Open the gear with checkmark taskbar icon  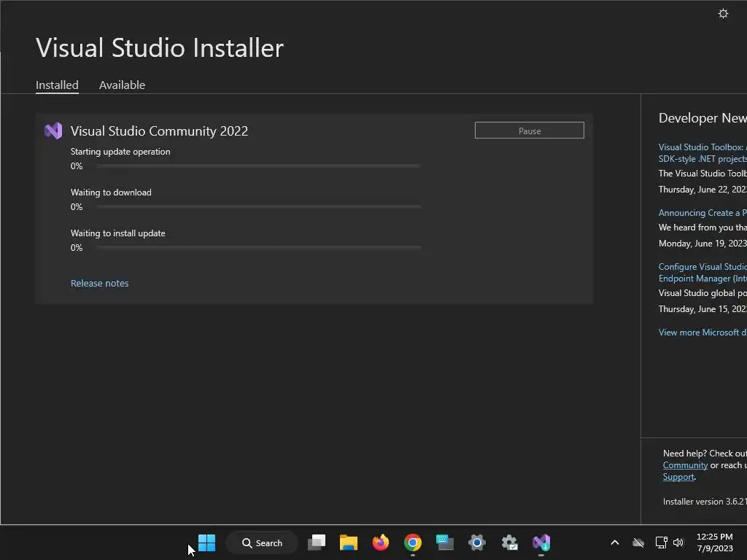tap(509, 542)
